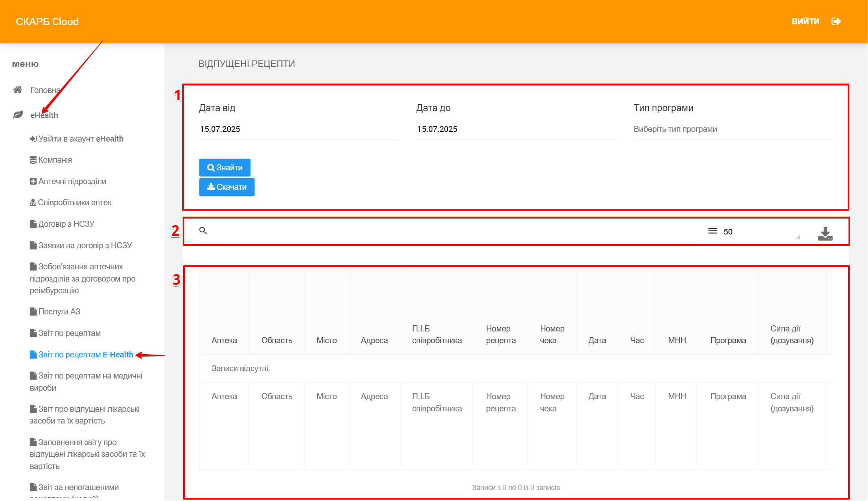Open the Тип програми dropdown
Viewport: 868px width, 501px height.
733,129
